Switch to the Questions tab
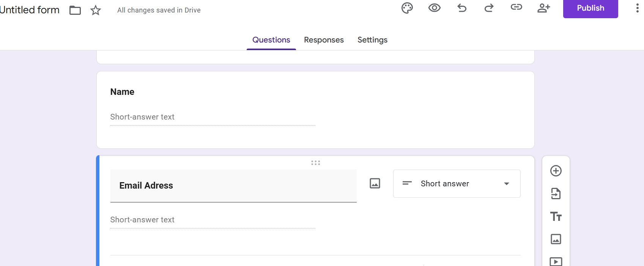644x266 pixels. 271,40
